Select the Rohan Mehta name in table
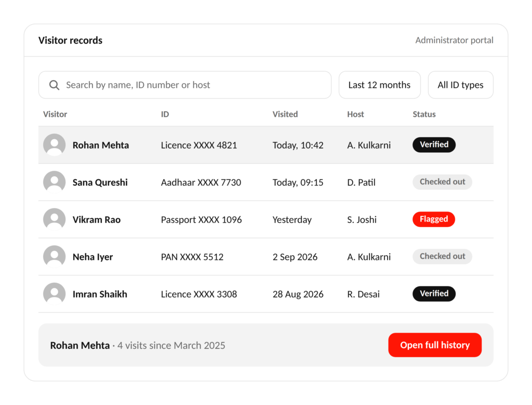 [101, 145]
